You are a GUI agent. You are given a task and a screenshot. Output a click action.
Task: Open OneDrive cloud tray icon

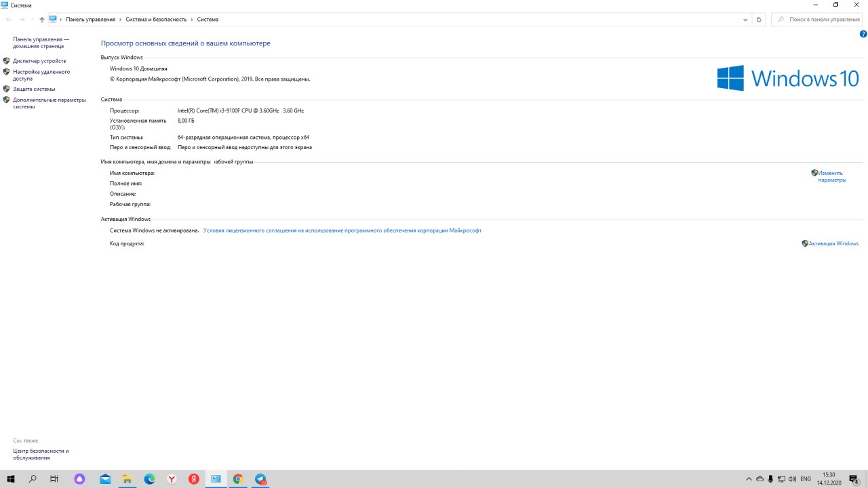coord(759,479)
